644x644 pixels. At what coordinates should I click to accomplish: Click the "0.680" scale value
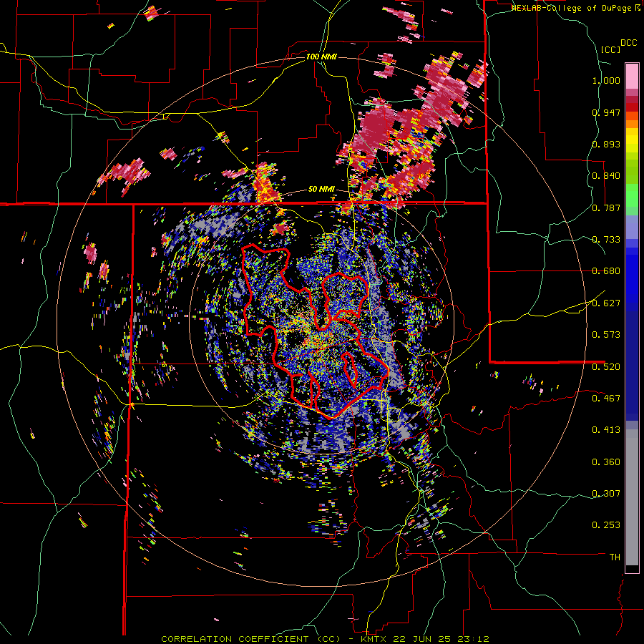[x=606, y=271]
